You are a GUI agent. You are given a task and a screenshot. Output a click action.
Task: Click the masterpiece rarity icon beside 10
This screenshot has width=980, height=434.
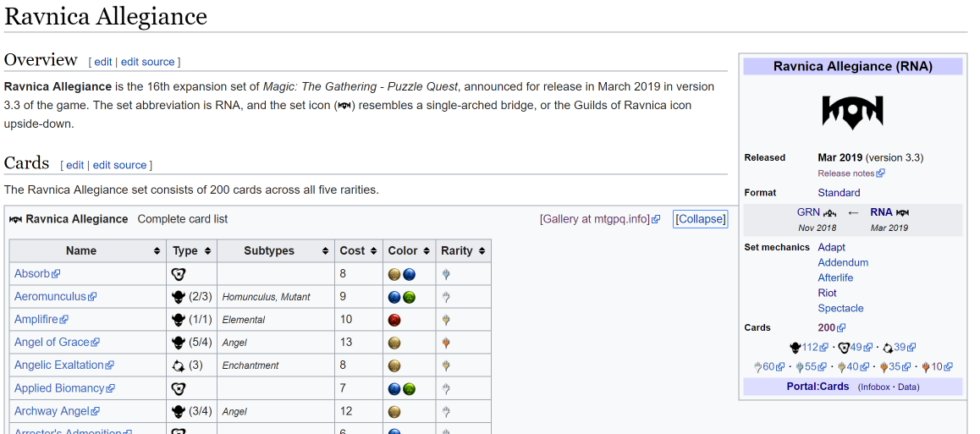tap(926, 366)
